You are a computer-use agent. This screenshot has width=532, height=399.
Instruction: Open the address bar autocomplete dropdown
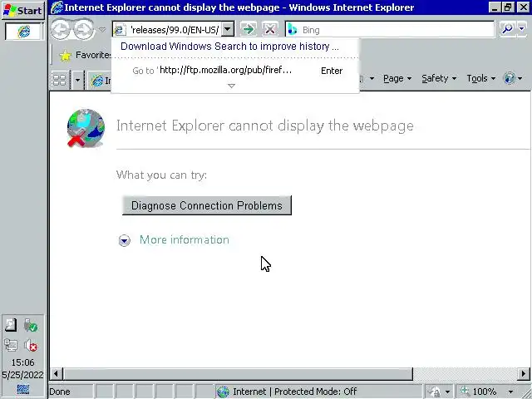[228, 30]
